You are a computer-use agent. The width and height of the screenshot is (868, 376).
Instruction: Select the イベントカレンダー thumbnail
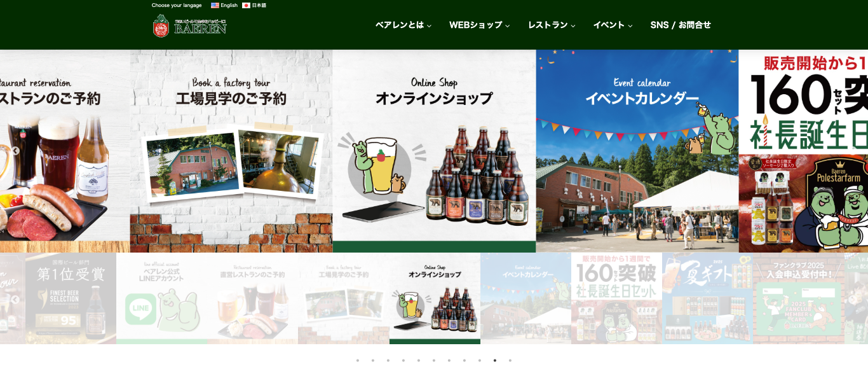click(x=526, y=298)
